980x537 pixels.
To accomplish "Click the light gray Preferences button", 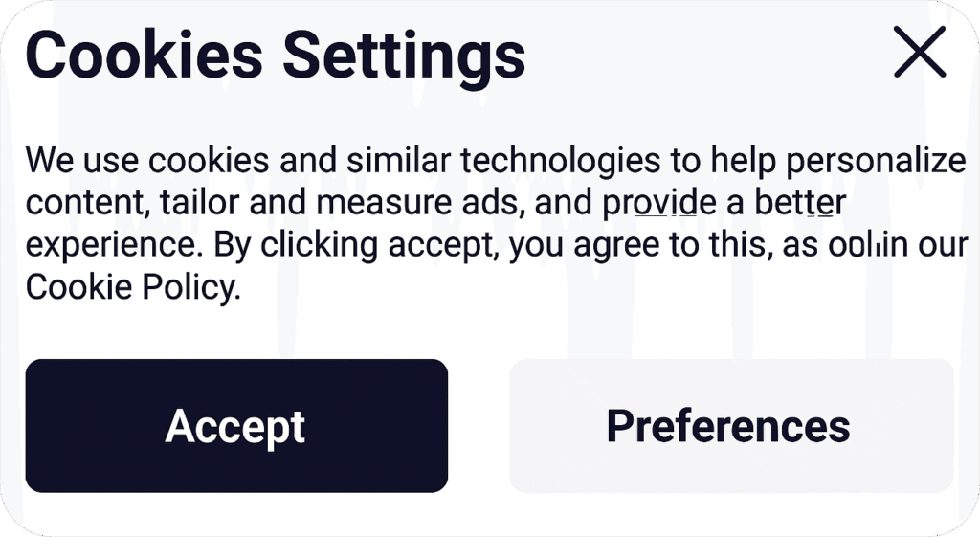I will pyautogui.click(x=730, y=426).
